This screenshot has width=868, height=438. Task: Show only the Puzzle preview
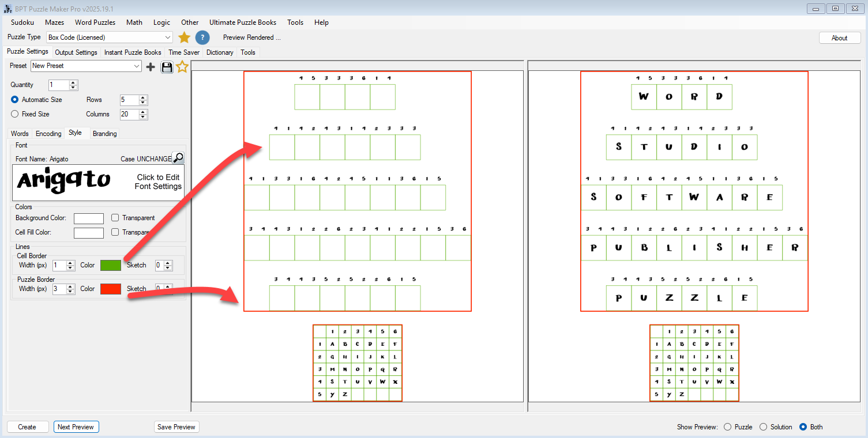727,427
